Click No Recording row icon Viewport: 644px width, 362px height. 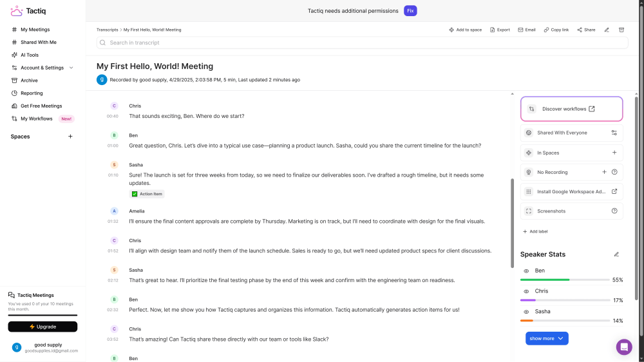529,172
